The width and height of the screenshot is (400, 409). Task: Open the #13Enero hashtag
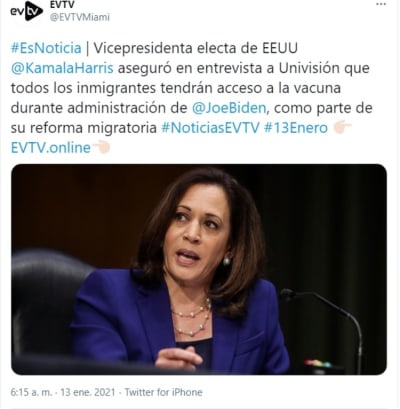click(x=296, y=128)
